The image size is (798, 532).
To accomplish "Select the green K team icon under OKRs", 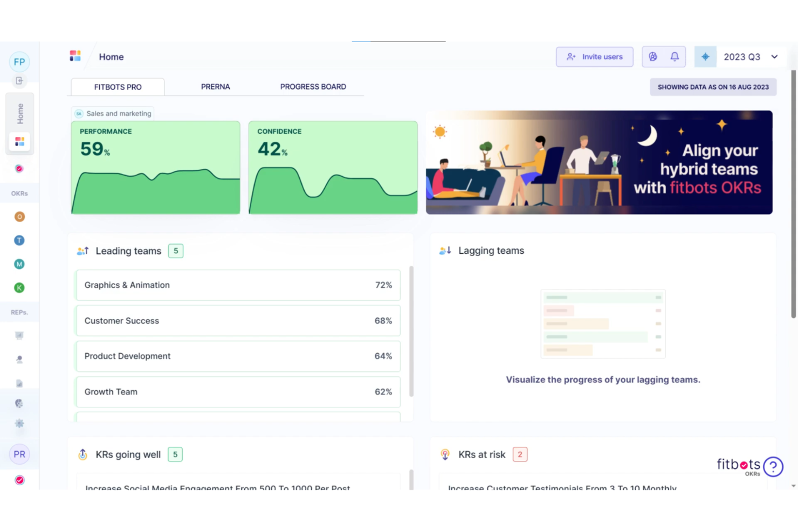I will [x=19, y=287].
